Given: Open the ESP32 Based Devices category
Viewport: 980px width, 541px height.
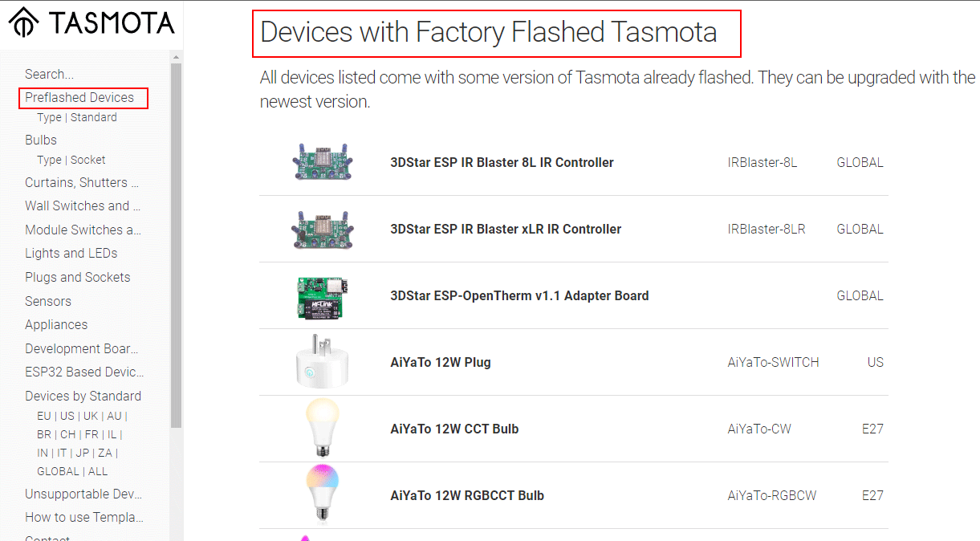Looking at the screenshot, I should (84, 372).
